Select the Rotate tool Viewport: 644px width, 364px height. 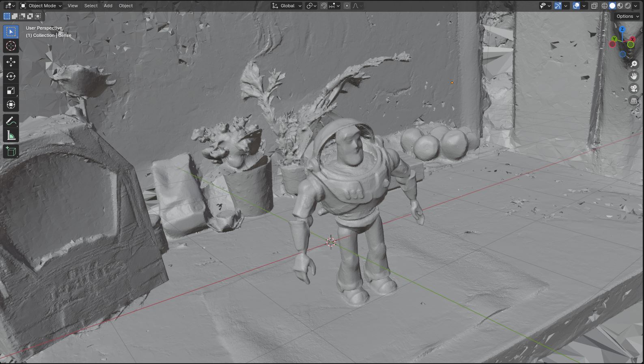[11, 76]
